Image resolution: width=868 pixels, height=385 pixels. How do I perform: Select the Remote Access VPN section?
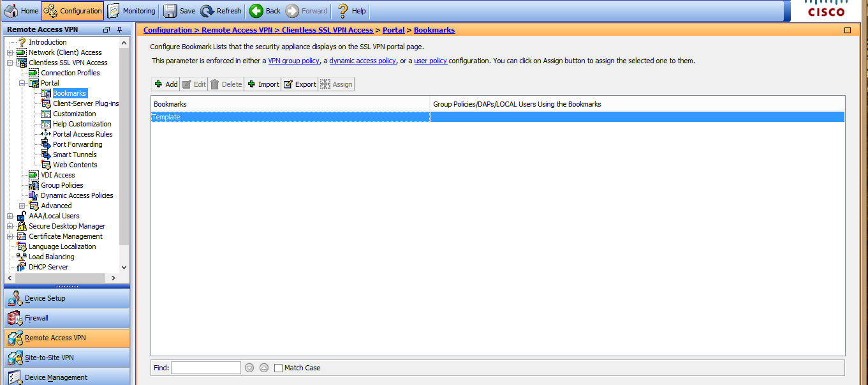point(67,338)
